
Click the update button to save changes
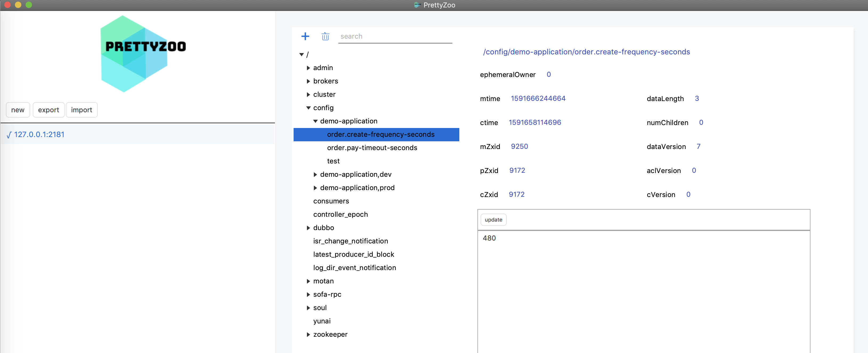(x=493, y=219)
